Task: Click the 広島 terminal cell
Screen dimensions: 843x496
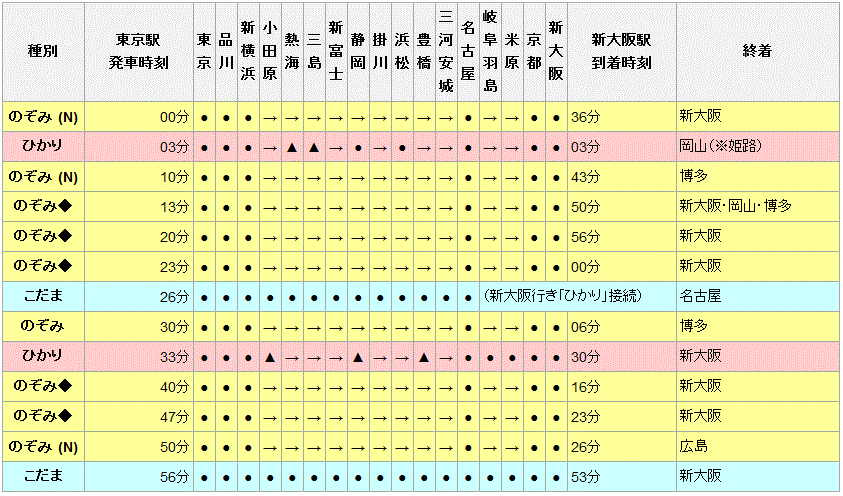Action: (x=757, y=447)
